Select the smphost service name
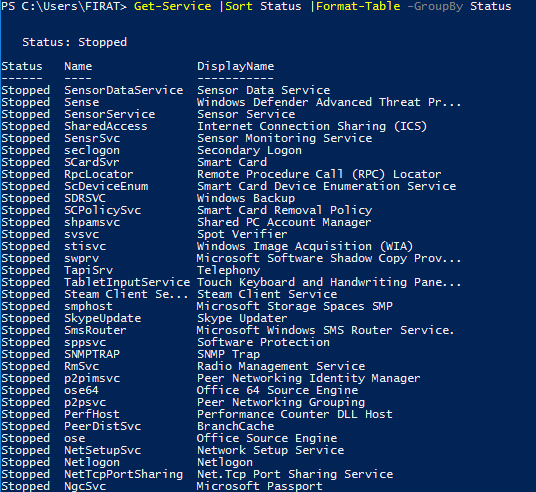The width and height of the screenshot is (536, 492). [89, 306]
